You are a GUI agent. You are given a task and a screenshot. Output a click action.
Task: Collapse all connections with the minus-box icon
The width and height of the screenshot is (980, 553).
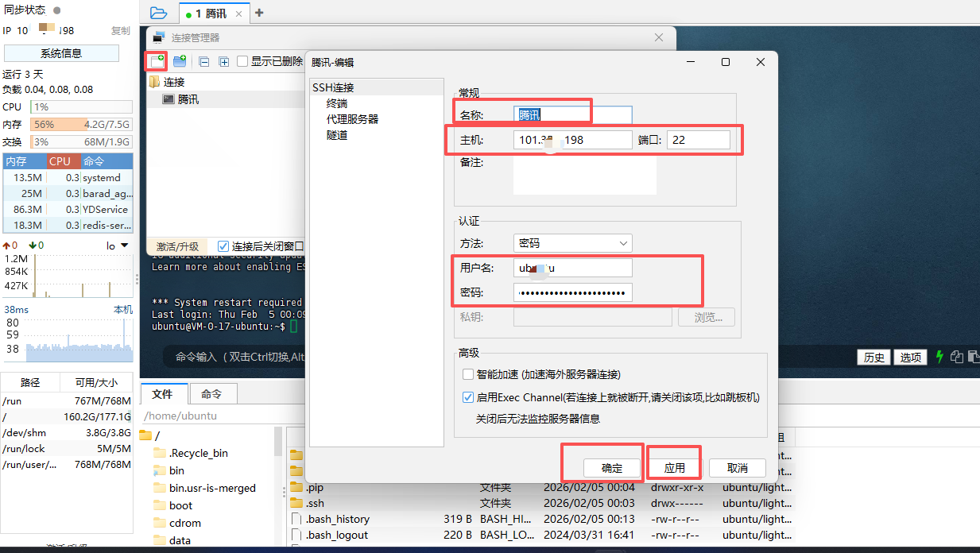pyautogui.click(x=203, y=61)
